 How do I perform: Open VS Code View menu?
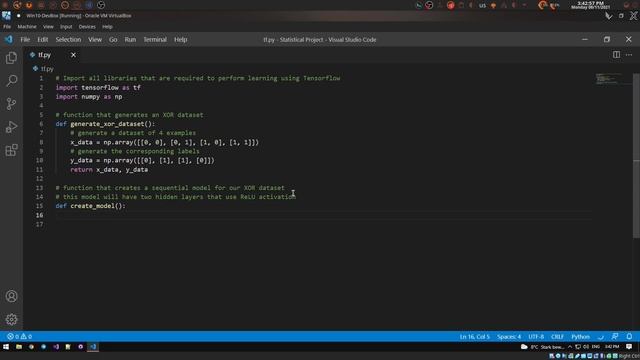coord(95,40)
